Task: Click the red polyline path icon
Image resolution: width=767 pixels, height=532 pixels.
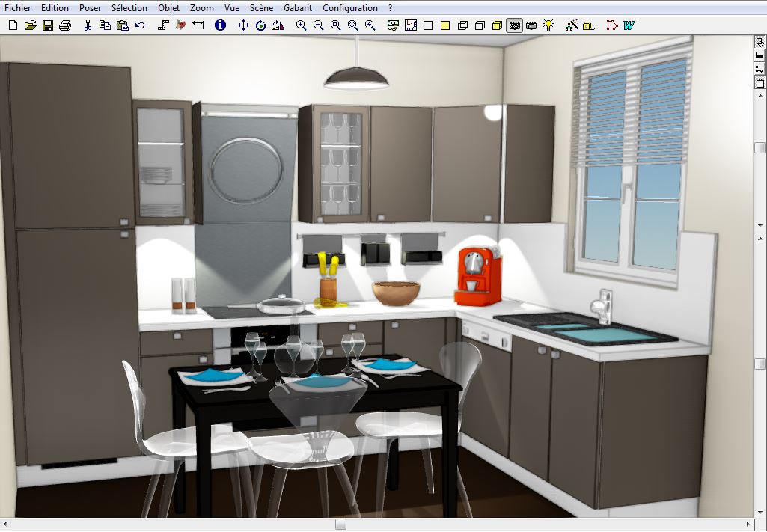Action: (611, 25)
